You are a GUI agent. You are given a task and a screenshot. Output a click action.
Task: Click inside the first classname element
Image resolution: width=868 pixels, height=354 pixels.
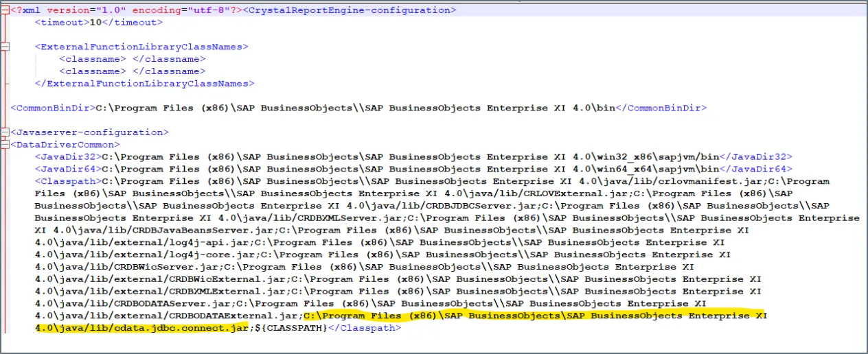pyautogui.click(x=129, y=59)
